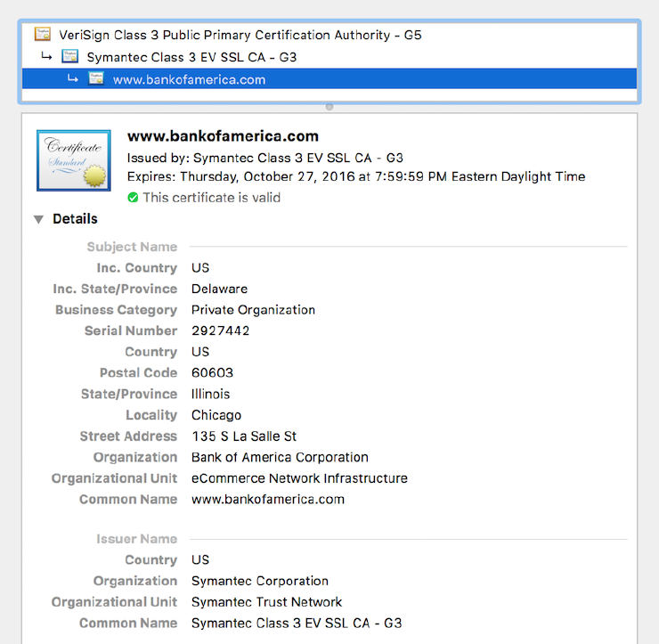659x644 pixels.
Task: Click the VeriSign root certificate icon
Action: (43, 34)
